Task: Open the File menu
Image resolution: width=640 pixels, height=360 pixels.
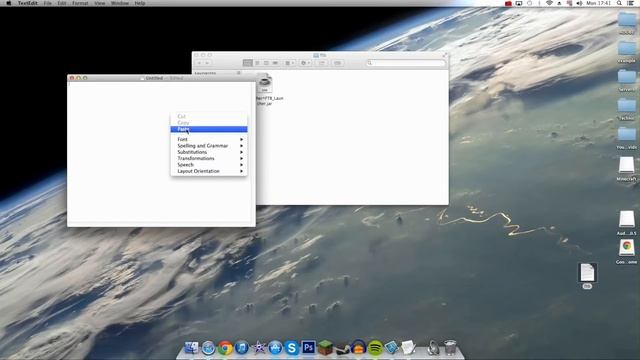Action: tap(47, 3)
